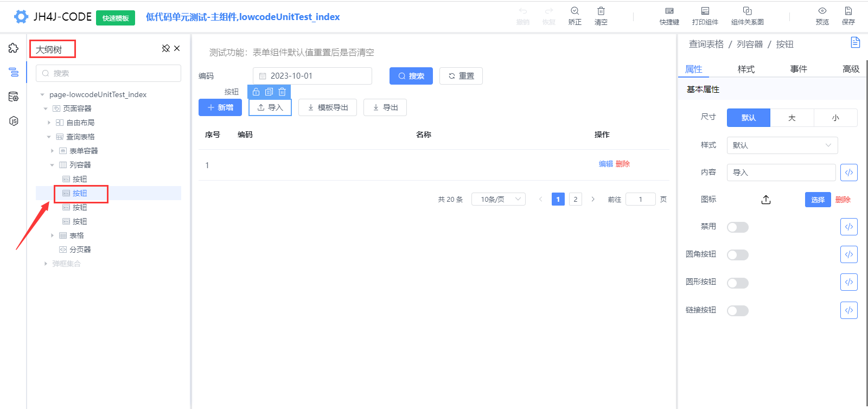The image size is (868, 409).
Task: Click the document icon at top of property panel
Action: coord(856,42)
